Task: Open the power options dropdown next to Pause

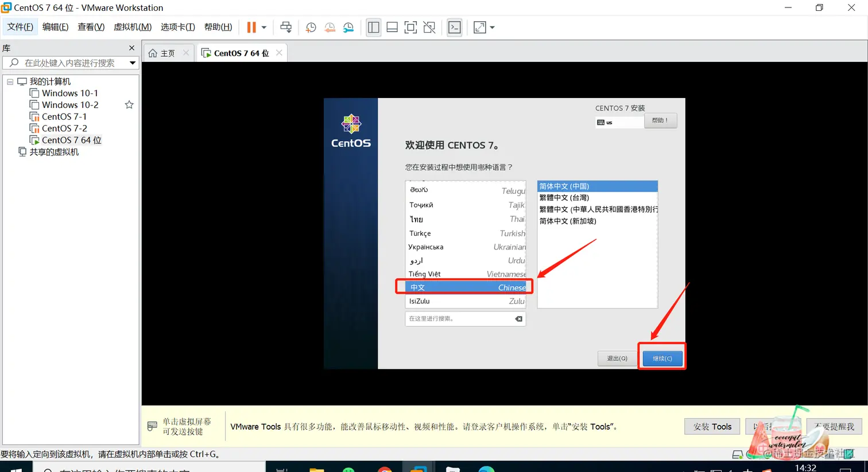Action: pyautogui.click(x=264, y=28)
